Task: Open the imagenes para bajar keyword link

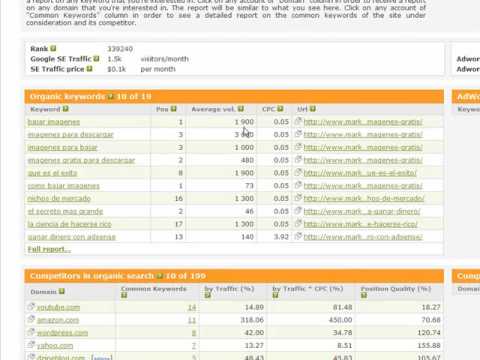Action: pos(62,147)
